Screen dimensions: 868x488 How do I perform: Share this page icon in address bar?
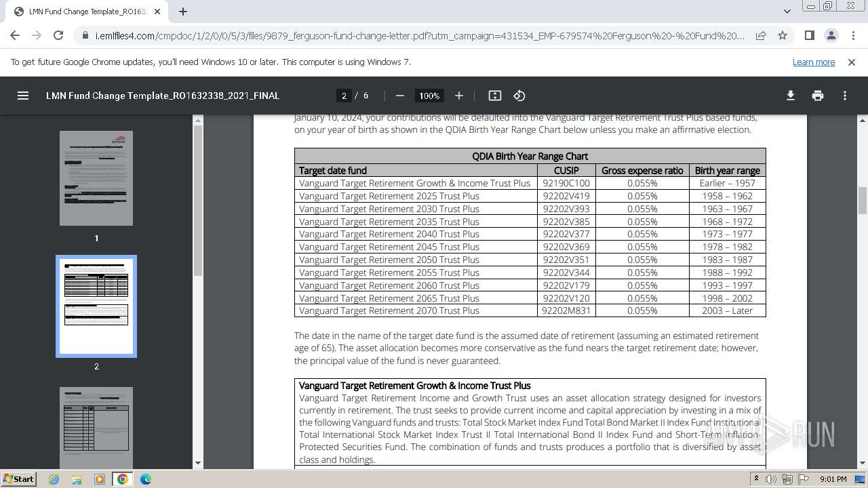(x=761, y=35)
